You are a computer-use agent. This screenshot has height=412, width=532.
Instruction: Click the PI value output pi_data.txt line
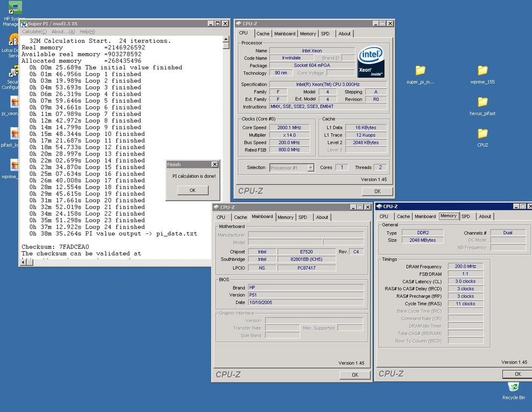(113, 234)
